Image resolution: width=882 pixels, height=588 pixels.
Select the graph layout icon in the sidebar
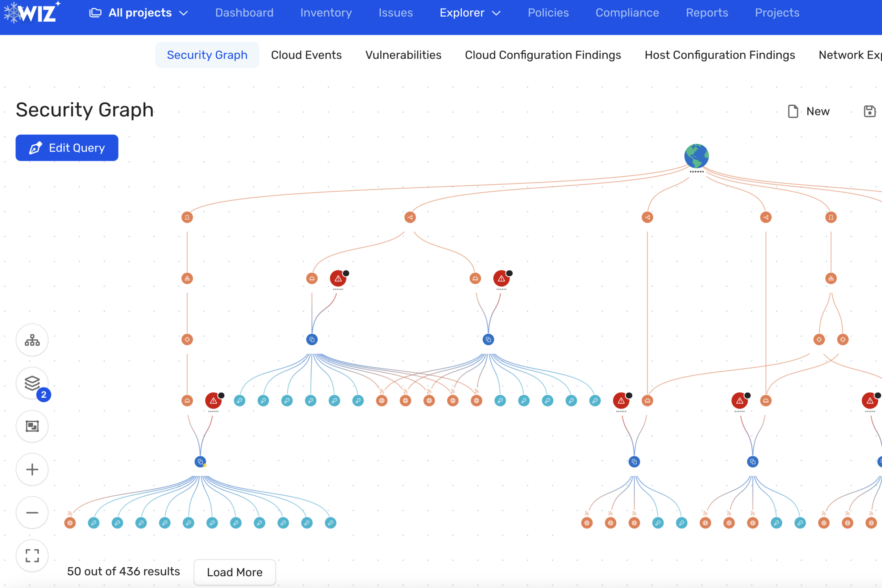click(32, 340)
